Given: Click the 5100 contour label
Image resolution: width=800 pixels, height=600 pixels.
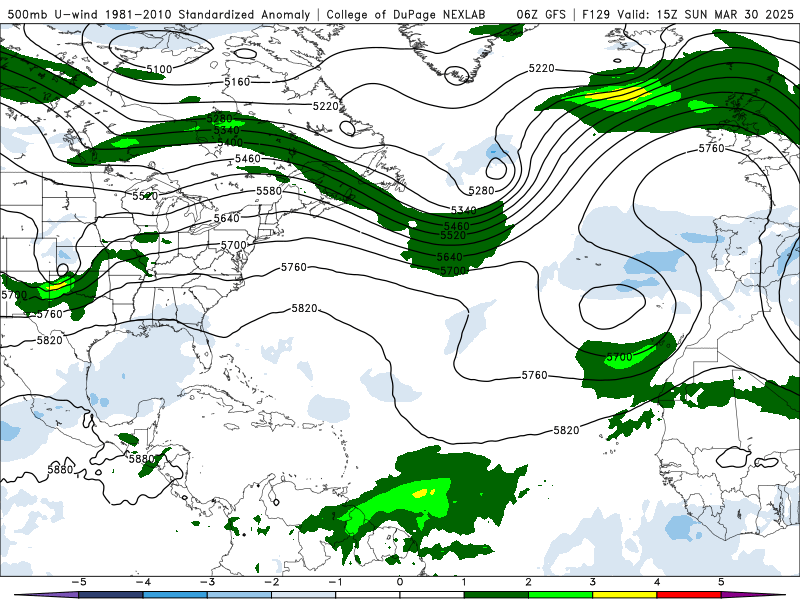Looking at the screenshot, I should tap(159, 69).
